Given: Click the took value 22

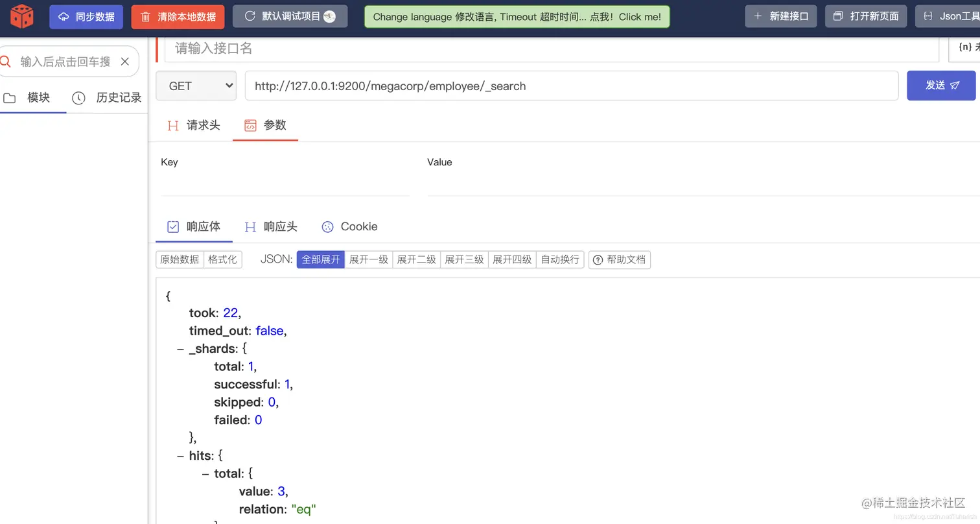Looking at the screenshot, I should (230, 313).
